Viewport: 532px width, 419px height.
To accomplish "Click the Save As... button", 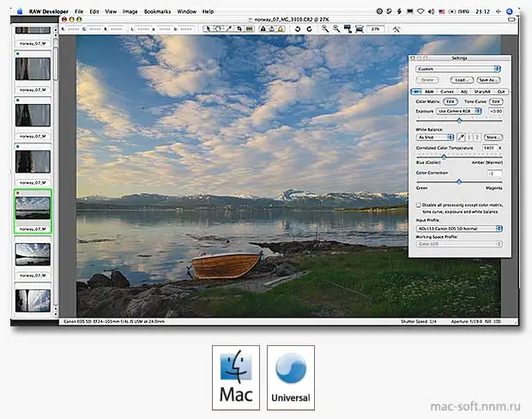I will pos(488,79).
